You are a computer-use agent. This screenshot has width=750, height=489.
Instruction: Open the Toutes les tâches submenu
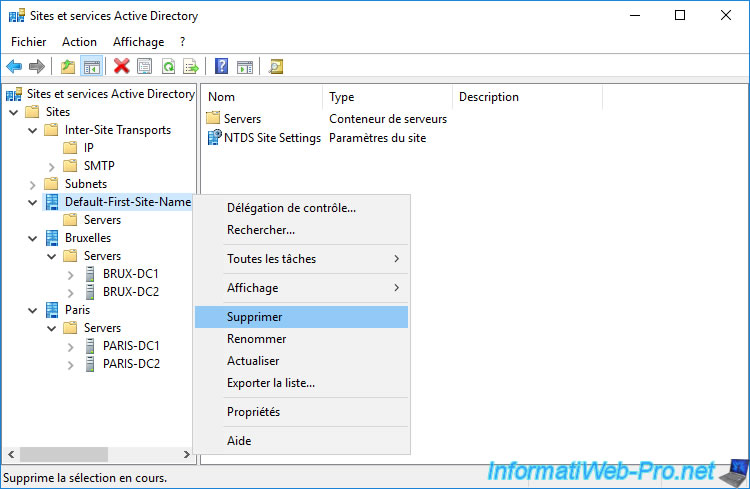coord(271,259)
